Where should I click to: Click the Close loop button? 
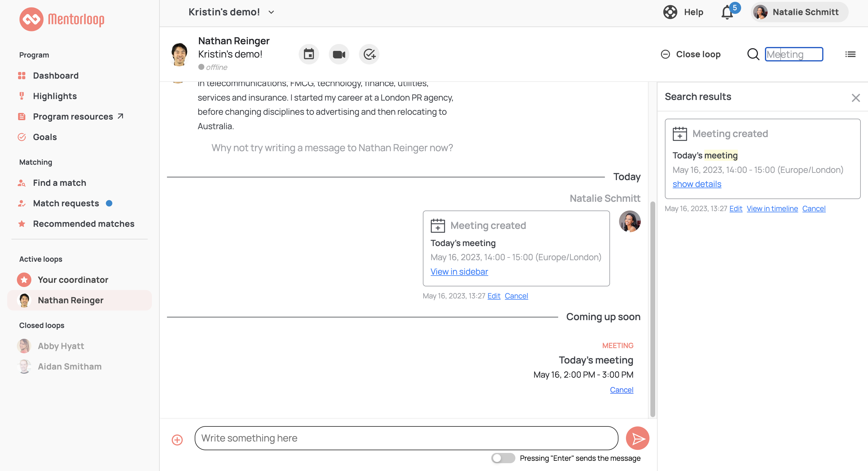click(690, 54)
